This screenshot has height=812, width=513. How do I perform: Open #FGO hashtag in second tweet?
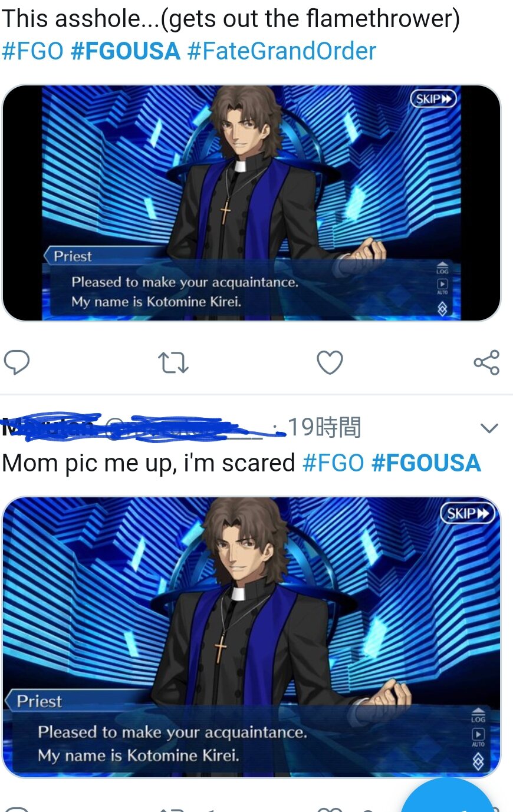click(x=333, y=463)
